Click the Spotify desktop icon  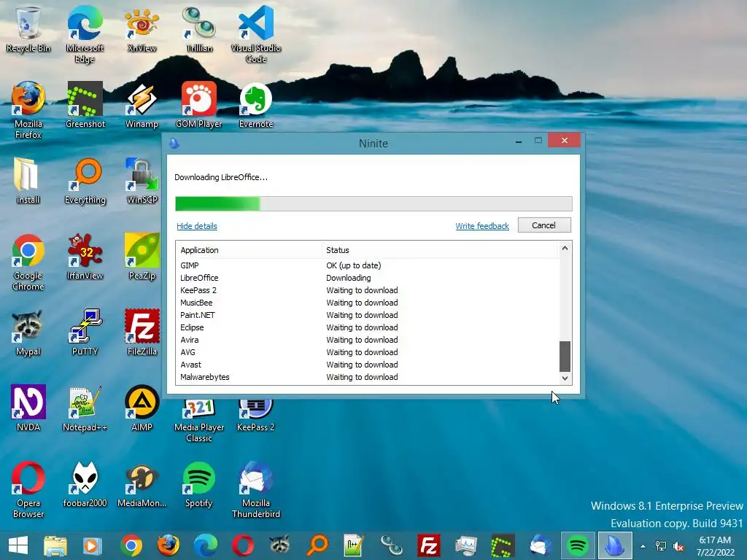tap(199, 485)
